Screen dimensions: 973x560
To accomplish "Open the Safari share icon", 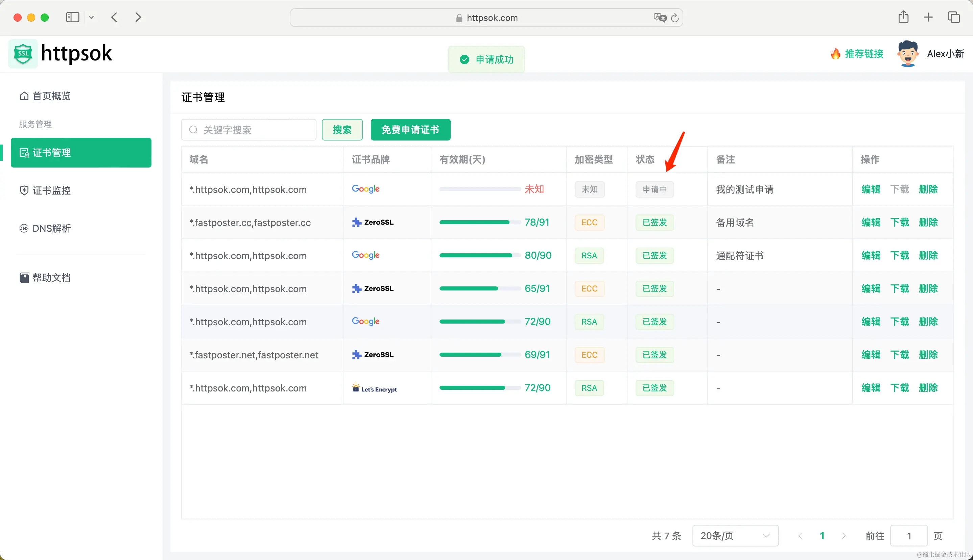I will click(x=903, y=17).
